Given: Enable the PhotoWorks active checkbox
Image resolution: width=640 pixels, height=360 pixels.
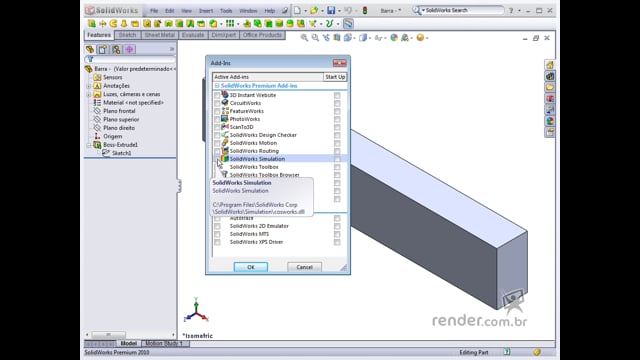Looking at the screenshot, I should [x=217, y=119].
